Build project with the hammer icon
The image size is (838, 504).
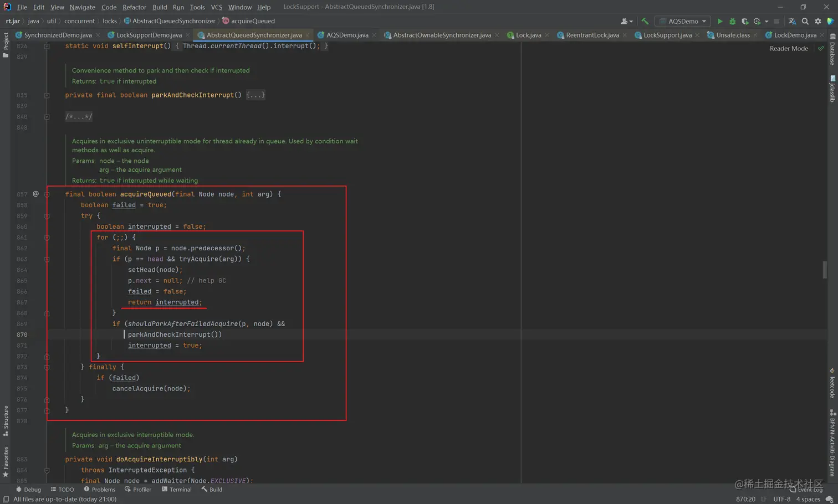coord(645,21)
